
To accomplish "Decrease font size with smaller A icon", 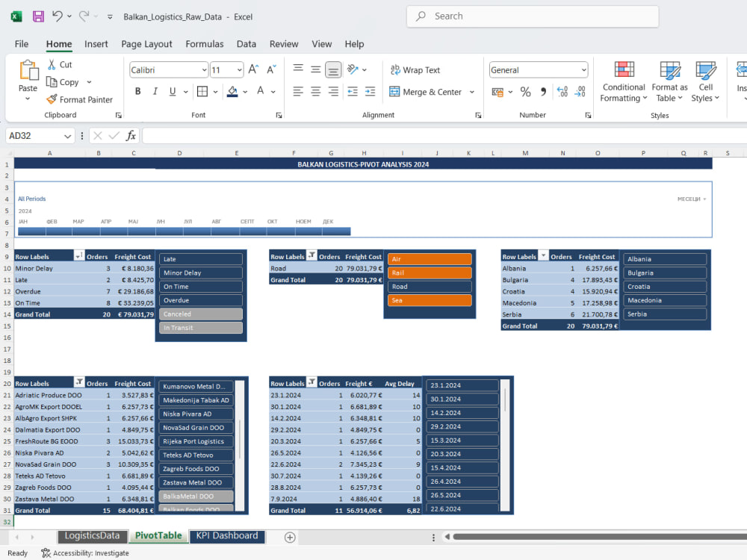I will click(x=272, y=69).
